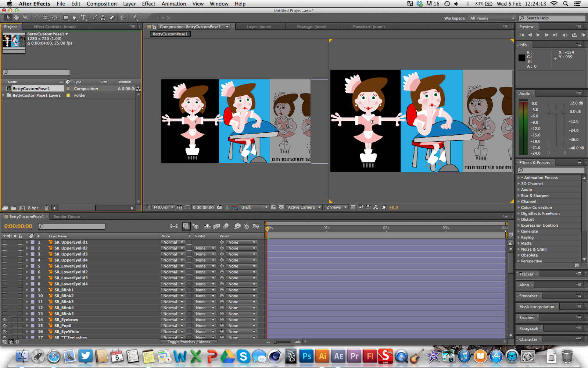
Task: Open the 2 Views layout dropdown
Action: click(336, 207)
